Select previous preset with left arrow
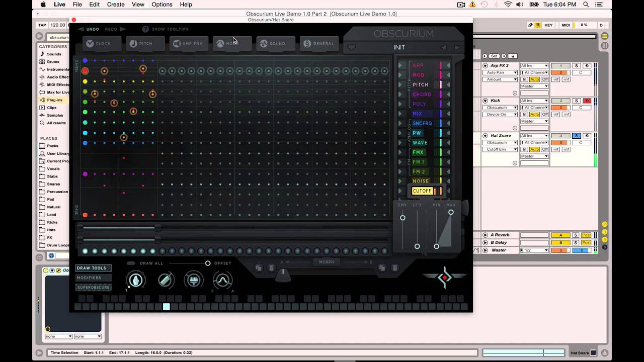644x362 pixels. coord(443,47)
